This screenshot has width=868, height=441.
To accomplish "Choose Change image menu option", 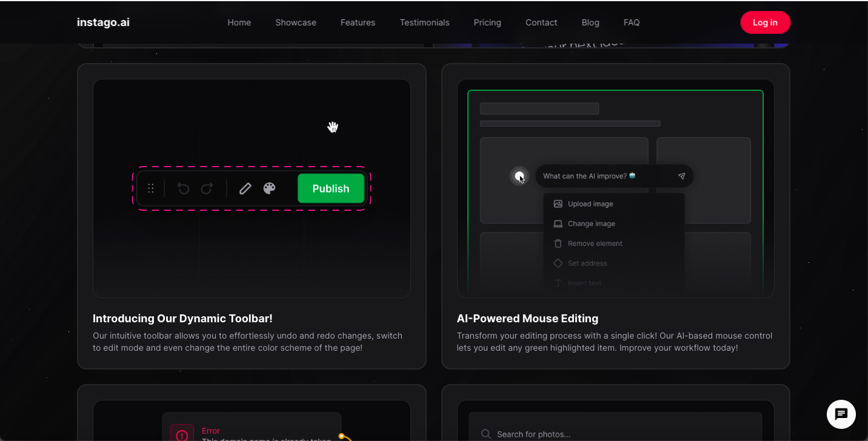I will (591, 224).
